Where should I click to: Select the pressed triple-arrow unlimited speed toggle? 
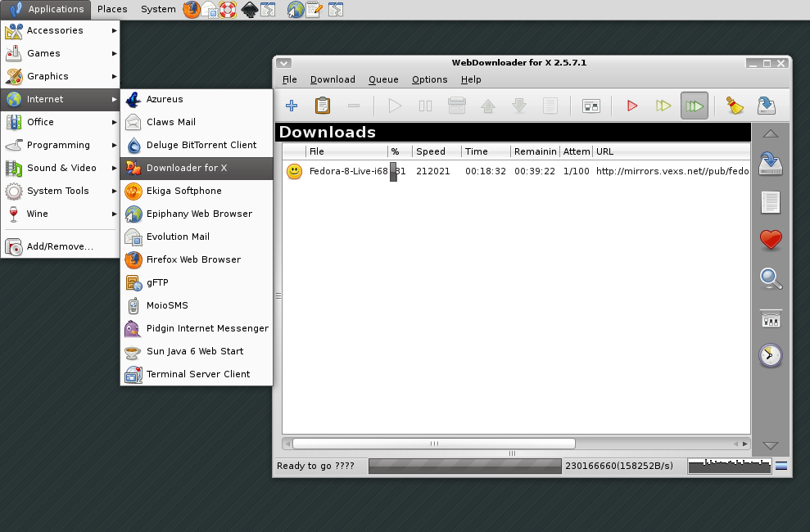pyautogui.click(x=695, y=106)
